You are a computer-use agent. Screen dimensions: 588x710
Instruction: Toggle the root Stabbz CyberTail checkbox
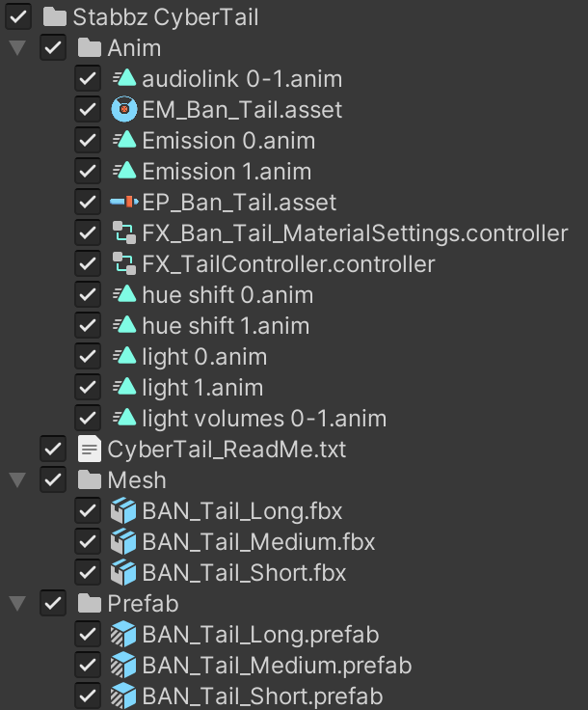click(18, 17)
